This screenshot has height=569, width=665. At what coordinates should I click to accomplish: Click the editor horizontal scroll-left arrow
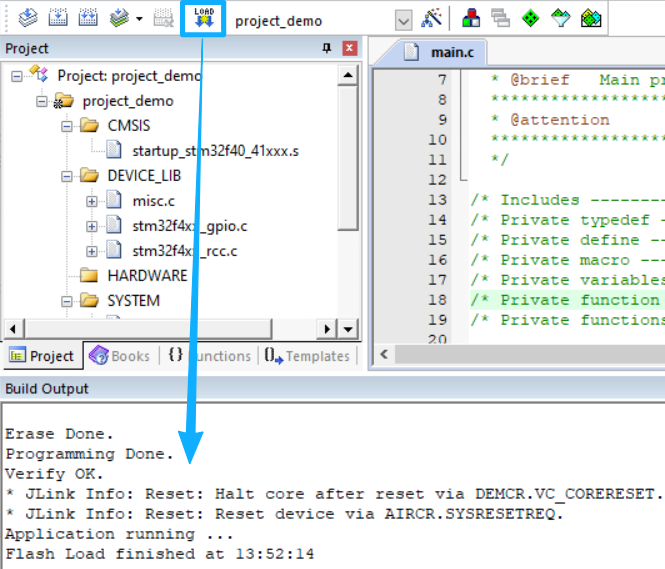tap(384, 354)
